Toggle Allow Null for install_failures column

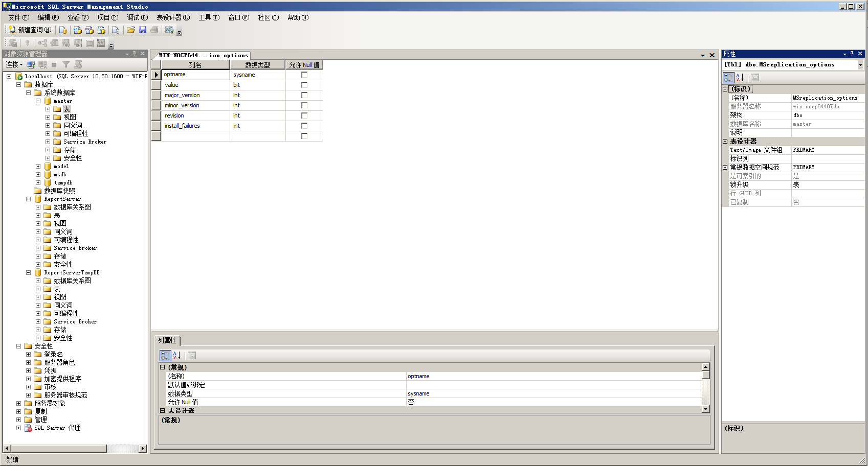(304, 126)
